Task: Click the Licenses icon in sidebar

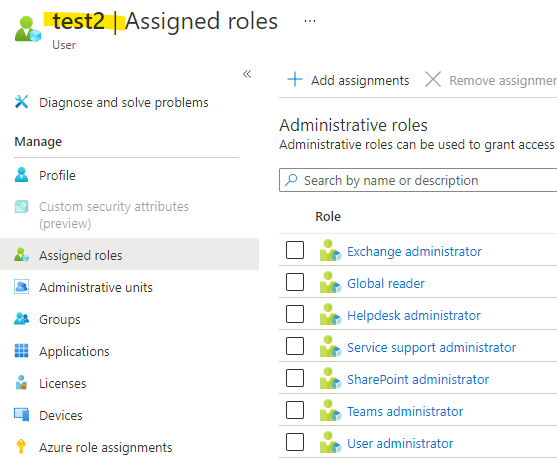Action: 21,383
